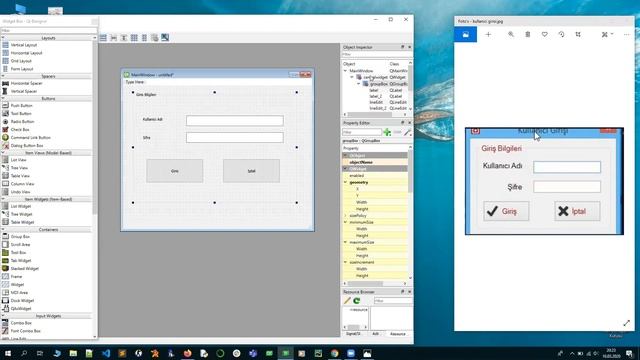Viewport: 640px width, 360px height.
Task: Collapse MainWindow node in Object Inspector
Action: tap(345, 71)
